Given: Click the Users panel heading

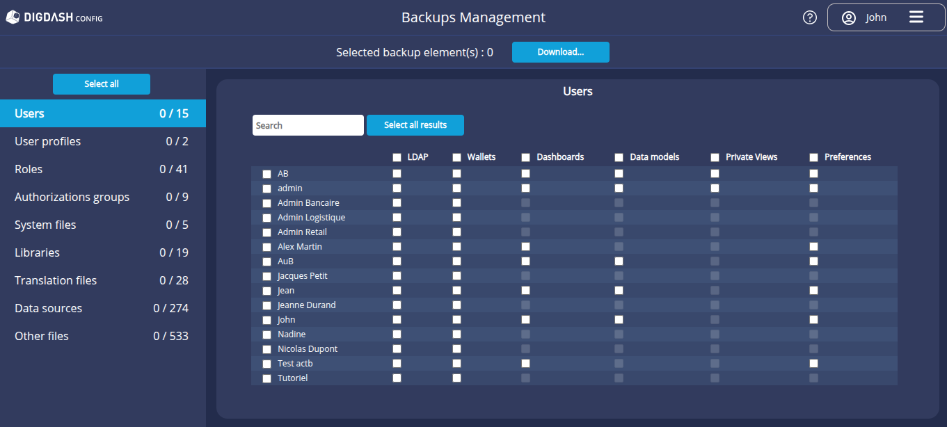Looking at the screenshot, I should coord(578,92).
